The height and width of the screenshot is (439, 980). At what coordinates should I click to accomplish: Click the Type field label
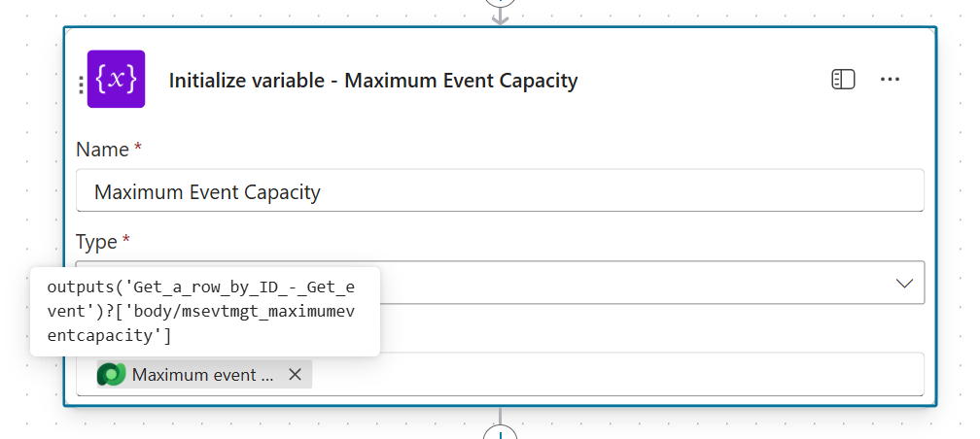pyautogui.click(x=96, y=241)
